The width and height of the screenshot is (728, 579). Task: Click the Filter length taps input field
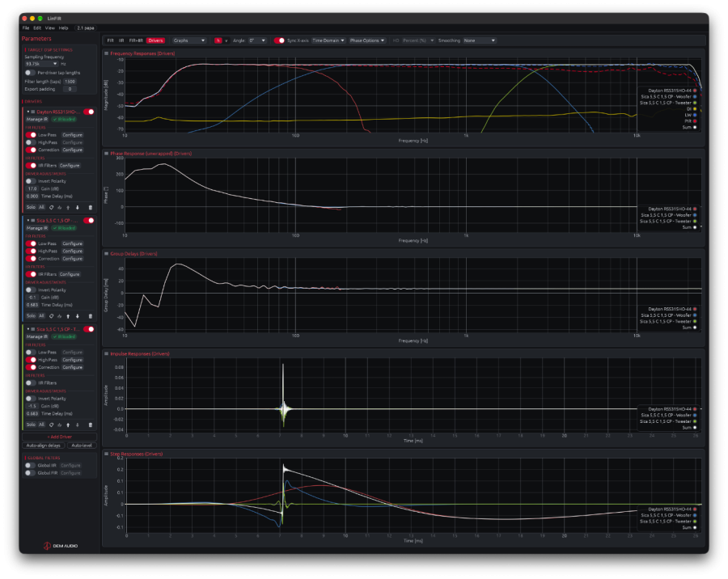70,81
